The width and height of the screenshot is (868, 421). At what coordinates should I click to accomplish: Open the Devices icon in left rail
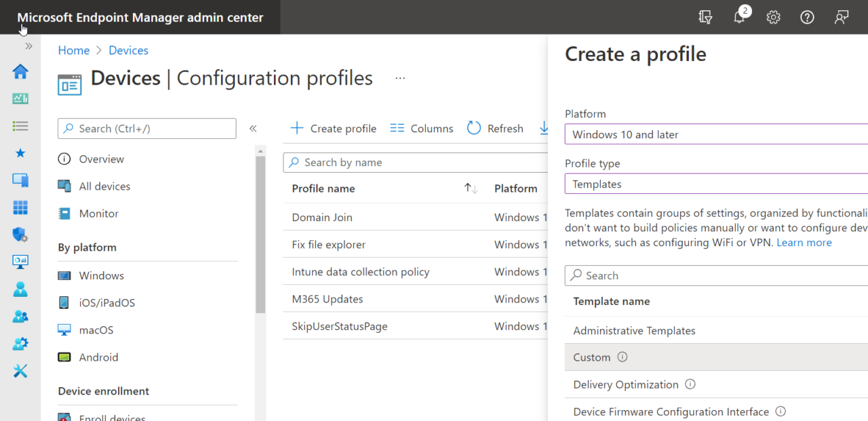20,180
